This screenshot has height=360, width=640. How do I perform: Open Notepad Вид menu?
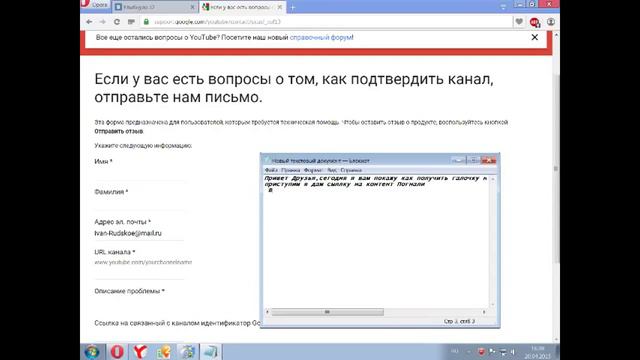click(x=332, y=170)
